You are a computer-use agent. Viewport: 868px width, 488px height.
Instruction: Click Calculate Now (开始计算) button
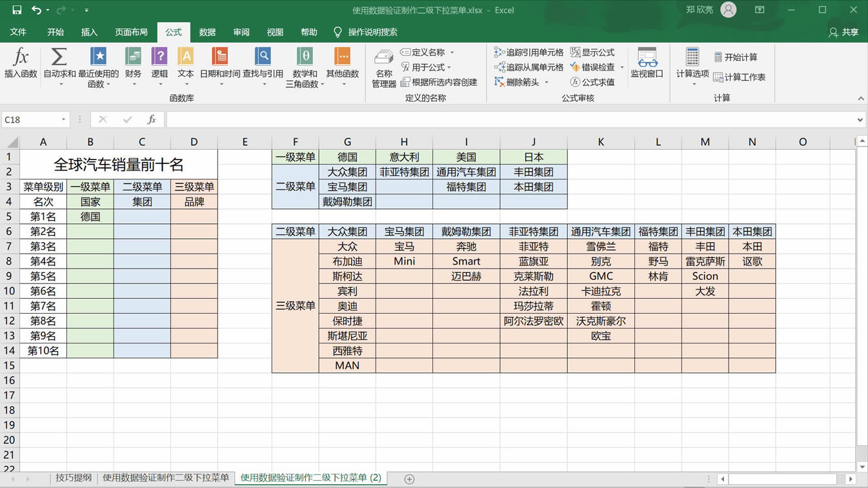pos(735,57)
